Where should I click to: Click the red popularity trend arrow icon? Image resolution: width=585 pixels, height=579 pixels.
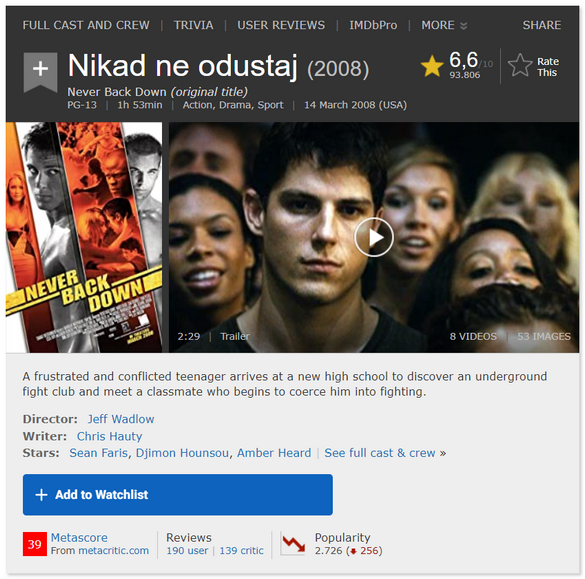pyautogui.click(x=293, y=544)
